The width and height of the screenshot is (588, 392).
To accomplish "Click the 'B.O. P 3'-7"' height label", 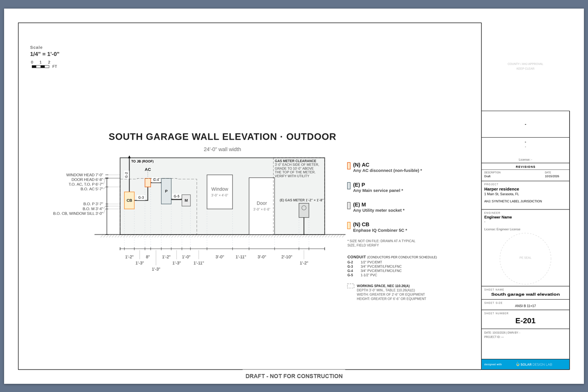I will tap(93, 204).
